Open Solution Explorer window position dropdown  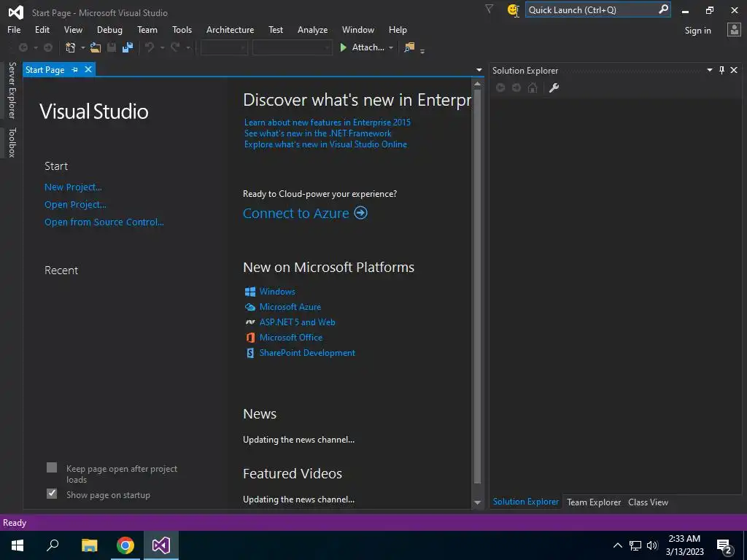pos(709,70)
